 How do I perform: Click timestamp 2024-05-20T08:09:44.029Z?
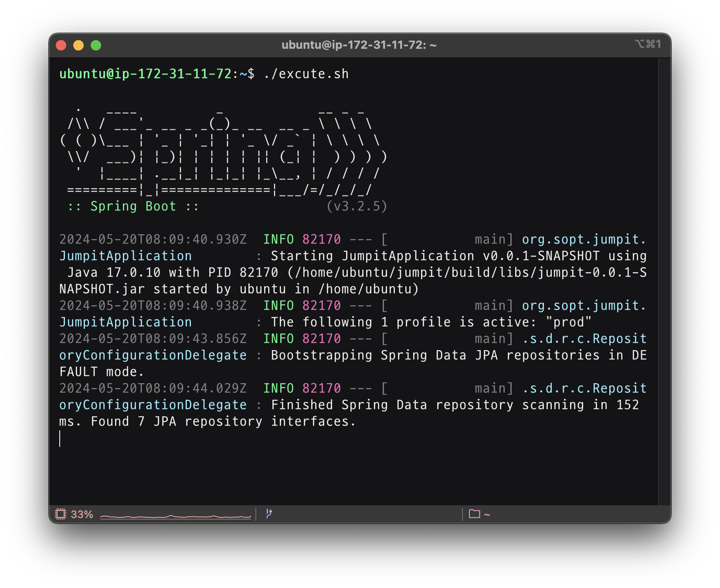pyautogui.click(x=153, y=388)
